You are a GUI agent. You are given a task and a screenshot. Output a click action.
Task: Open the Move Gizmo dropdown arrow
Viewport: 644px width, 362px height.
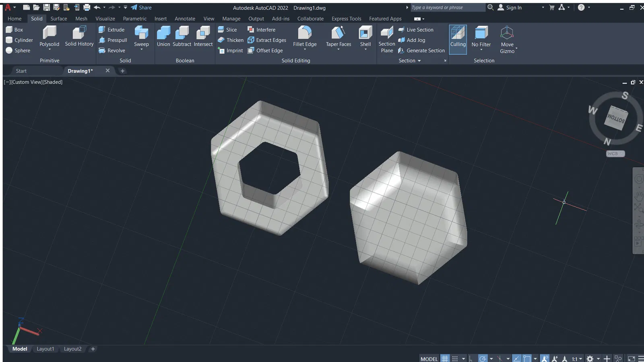(x=516, y=48)
